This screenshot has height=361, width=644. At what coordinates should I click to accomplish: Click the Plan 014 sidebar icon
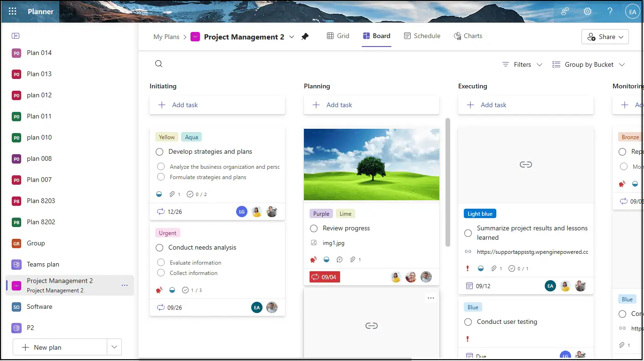click(x=16, y=53)
